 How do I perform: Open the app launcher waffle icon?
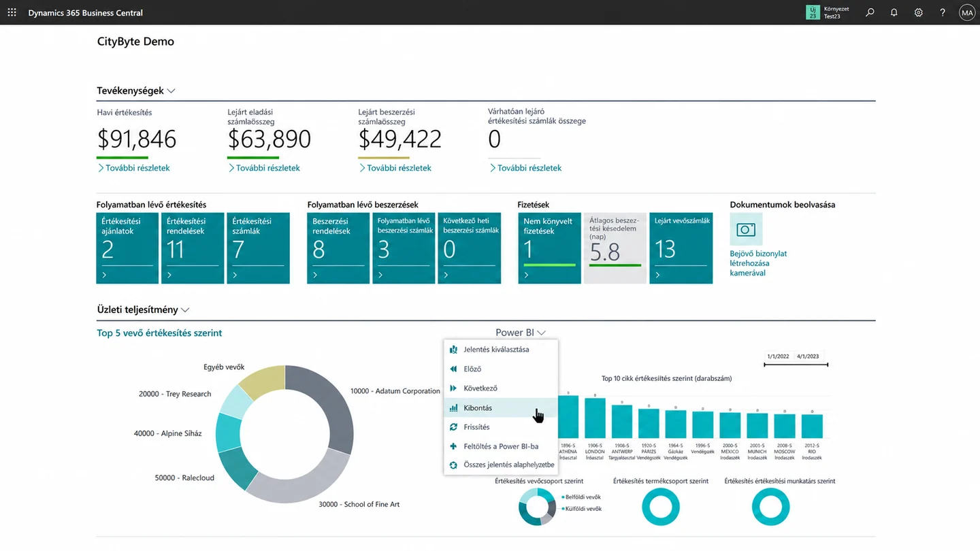point(12,12)
